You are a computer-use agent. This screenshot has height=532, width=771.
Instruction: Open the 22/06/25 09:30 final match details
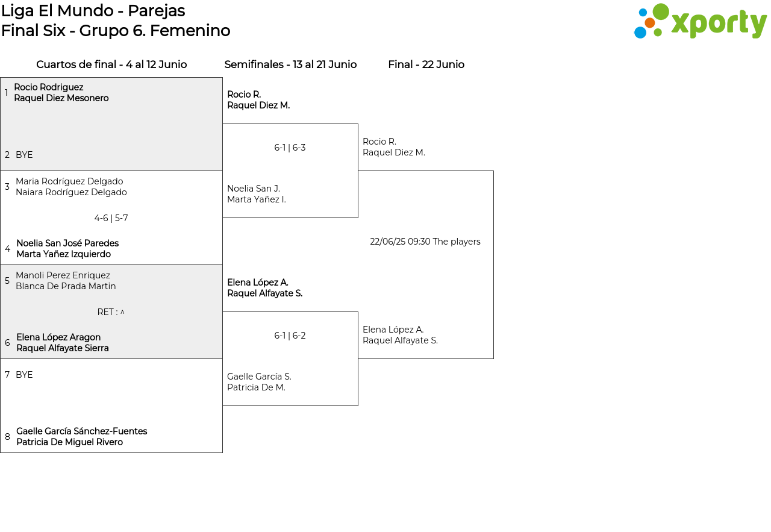[x=425, y=242]
